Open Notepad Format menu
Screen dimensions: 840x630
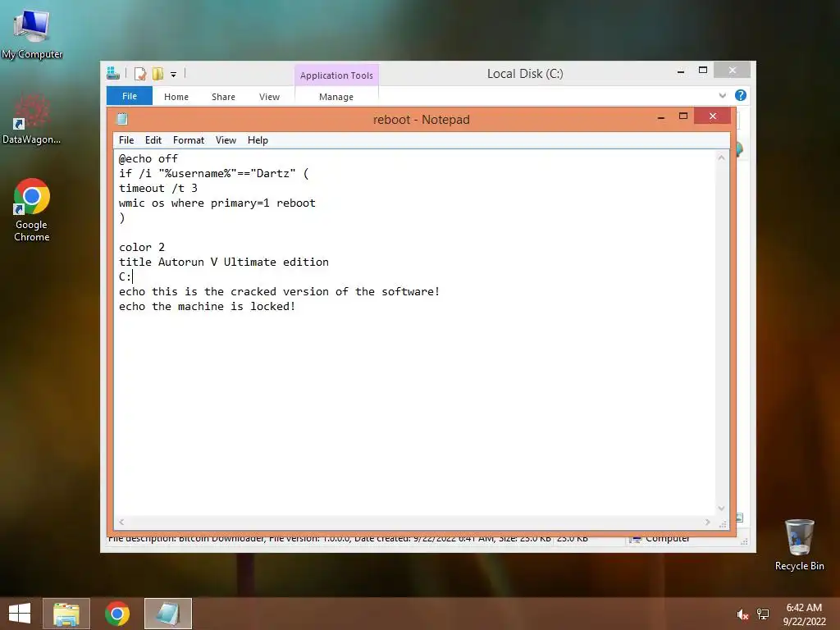pyautogui.click(x=189, y=139)
